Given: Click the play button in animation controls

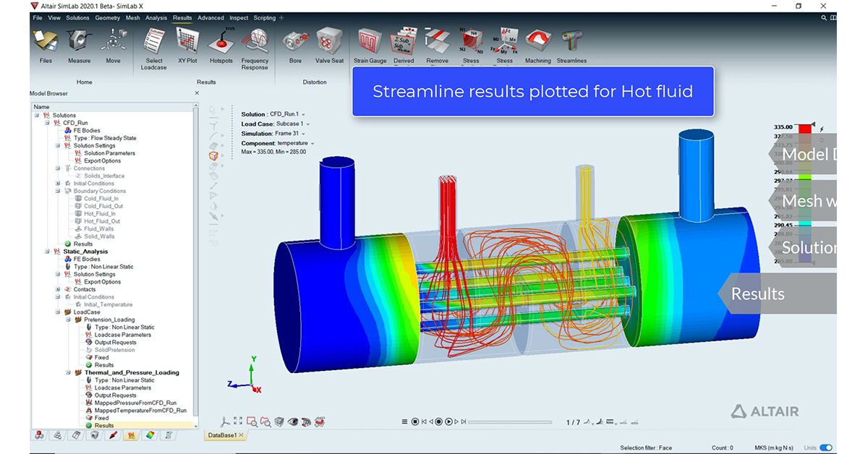Looking at the screenshot, I should pos(449,421).
